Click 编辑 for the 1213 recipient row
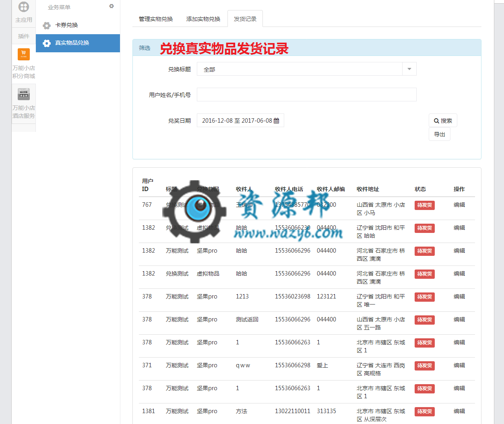This screenshot has height=424, width=504. 459,296
